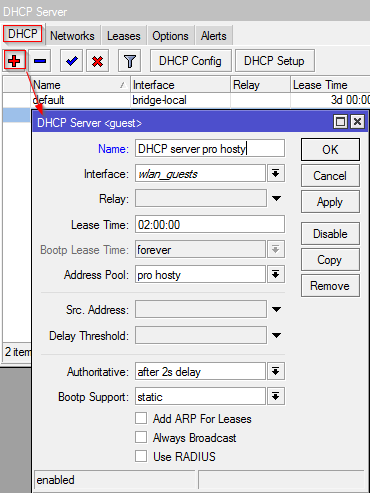Click the blue minus remove icon
This screenshot has width=370, height=493.
(x=40, y=61)
